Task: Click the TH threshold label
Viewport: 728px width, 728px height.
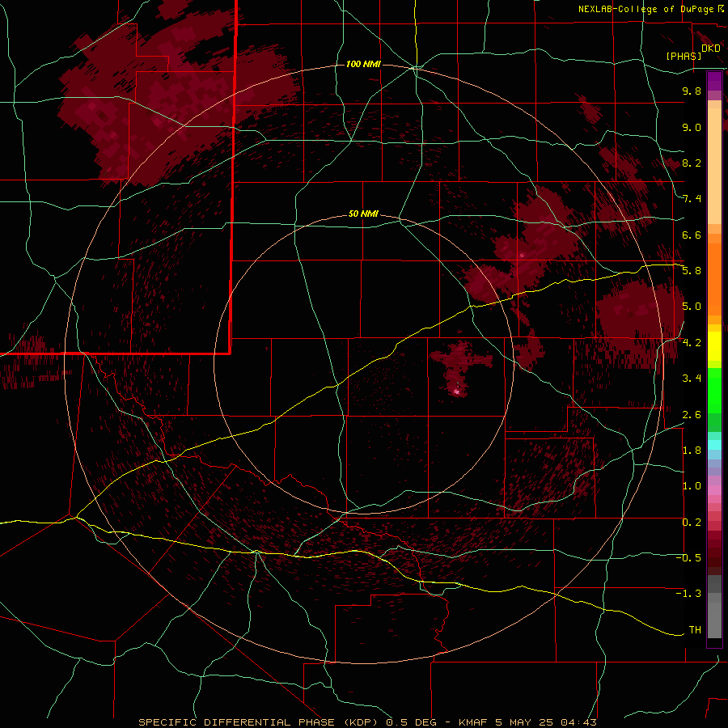Action: click(x=695, y=630)
